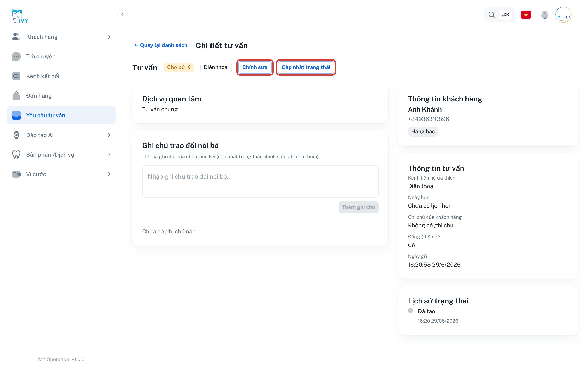Click the IVY tooth logo
The height and width of the screenshot is (368, 588).
(20, 16)
